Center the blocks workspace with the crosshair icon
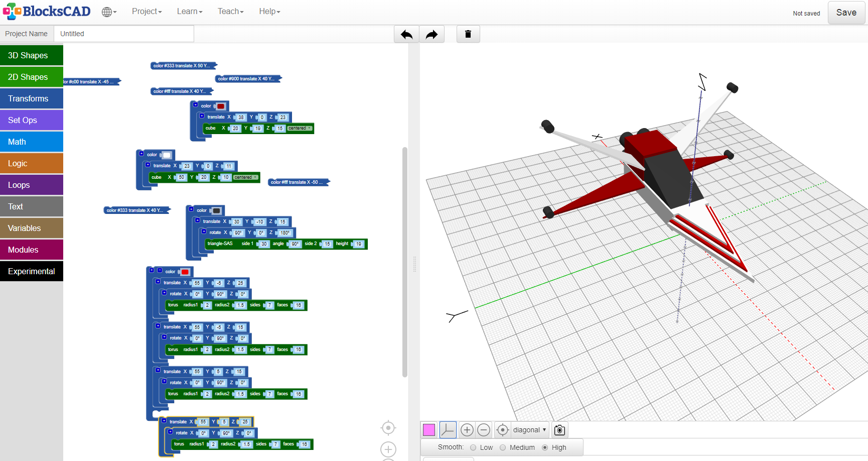 coord(388,428)
